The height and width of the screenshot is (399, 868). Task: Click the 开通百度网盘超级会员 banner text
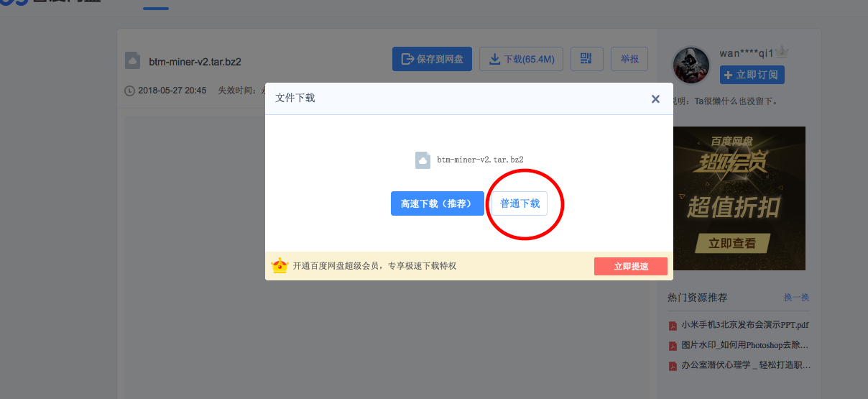pyautogui.click(x=374, y=266)
